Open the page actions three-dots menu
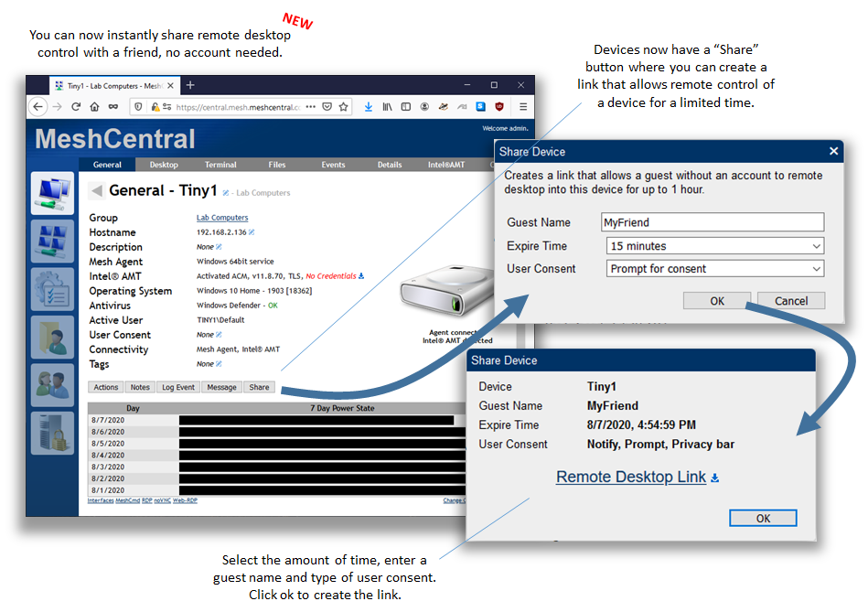 pyautogui.click(x=311, y=107)
